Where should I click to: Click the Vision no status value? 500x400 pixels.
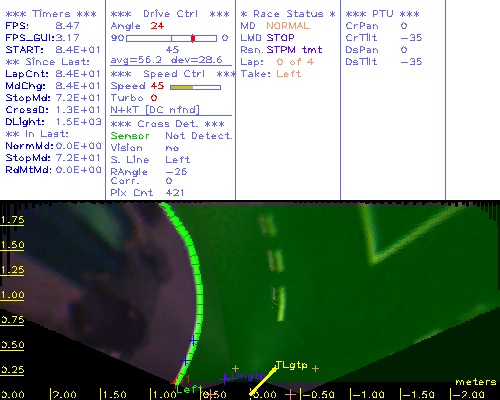click(172, 148)
